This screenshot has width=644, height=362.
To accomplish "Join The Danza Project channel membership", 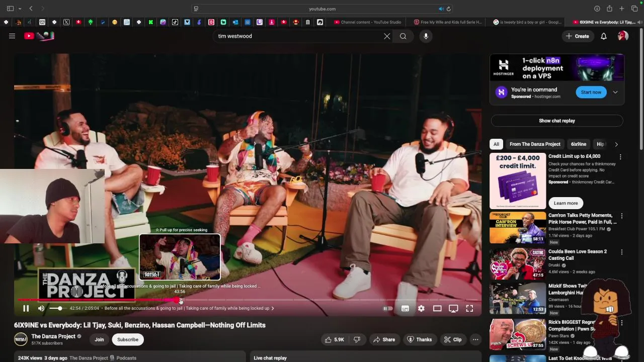I will pos(99,339).
